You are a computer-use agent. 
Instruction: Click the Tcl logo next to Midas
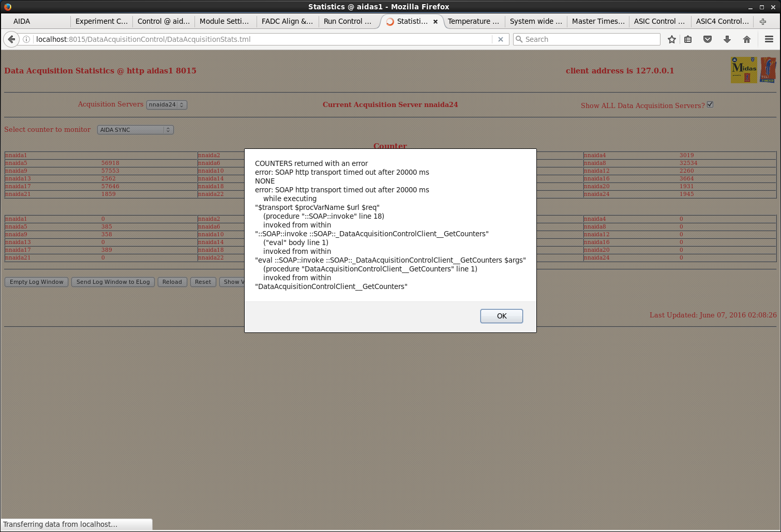(768, 70)
